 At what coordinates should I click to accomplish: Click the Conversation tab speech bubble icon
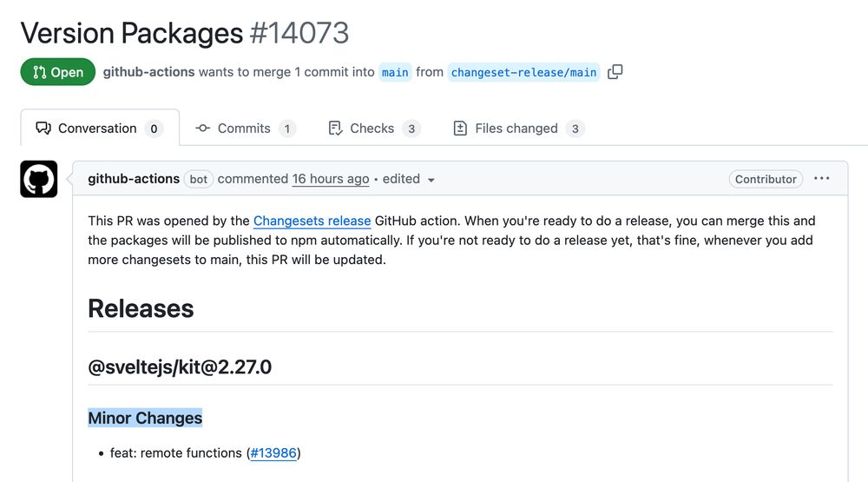pos(43,128)
